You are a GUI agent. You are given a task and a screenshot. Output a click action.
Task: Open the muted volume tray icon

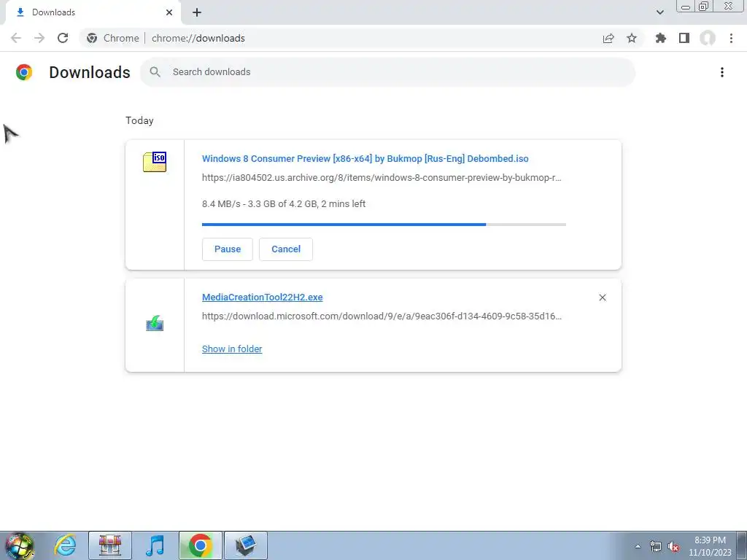tap(673, 546)
